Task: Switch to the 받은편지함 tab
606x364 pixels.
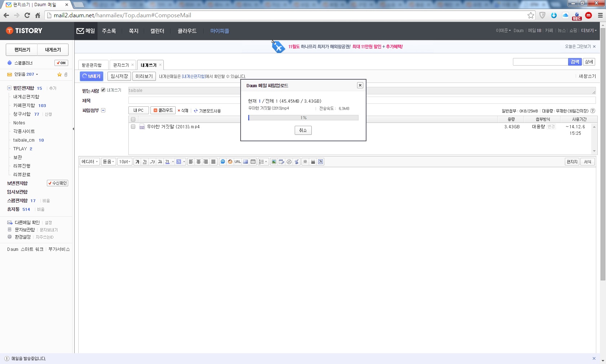Action: coord(93,65)
